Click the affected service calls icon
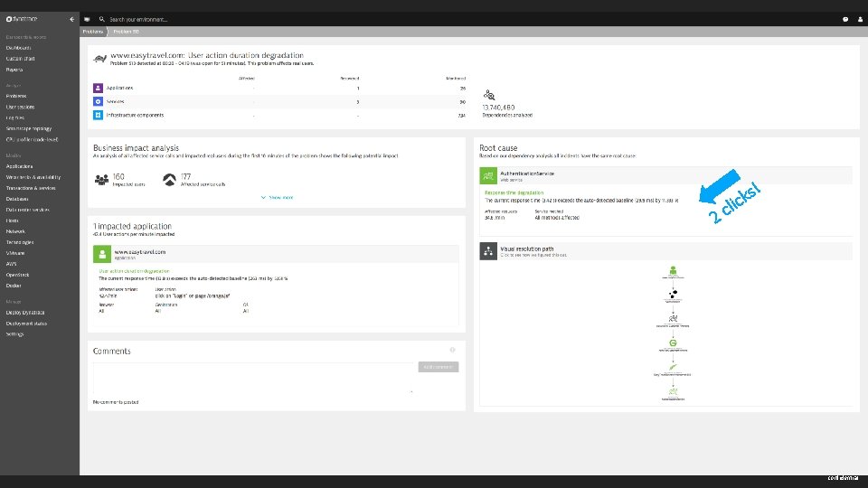 pos(169,180)
